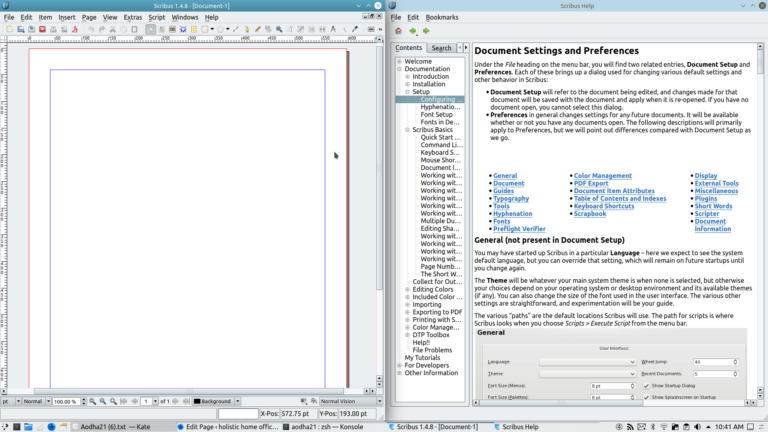
Task: Go back with the Help back arrow
Action: [412, 31]
